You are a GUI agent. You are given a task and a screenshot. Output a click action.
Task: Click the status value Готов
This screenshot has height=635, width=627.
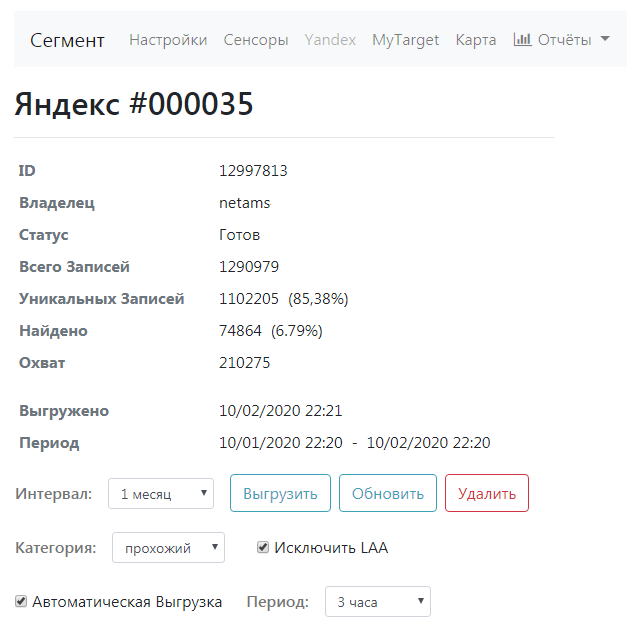click(x=239, y=234)
